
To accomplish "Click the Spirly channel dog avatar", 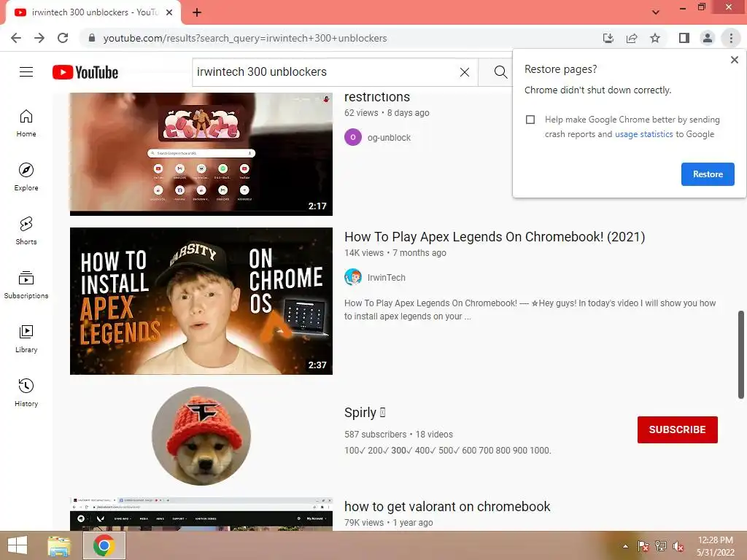I will (x=201, y=436).
